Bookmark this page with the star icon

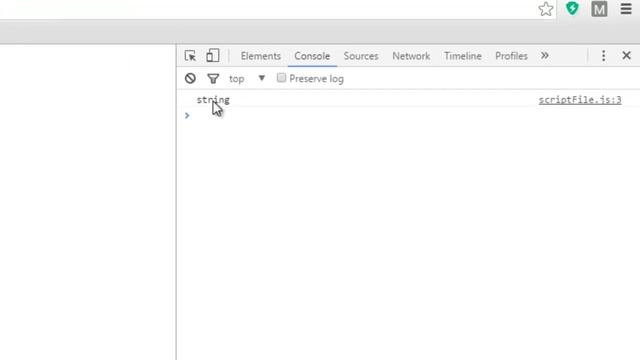click(546, 9)
